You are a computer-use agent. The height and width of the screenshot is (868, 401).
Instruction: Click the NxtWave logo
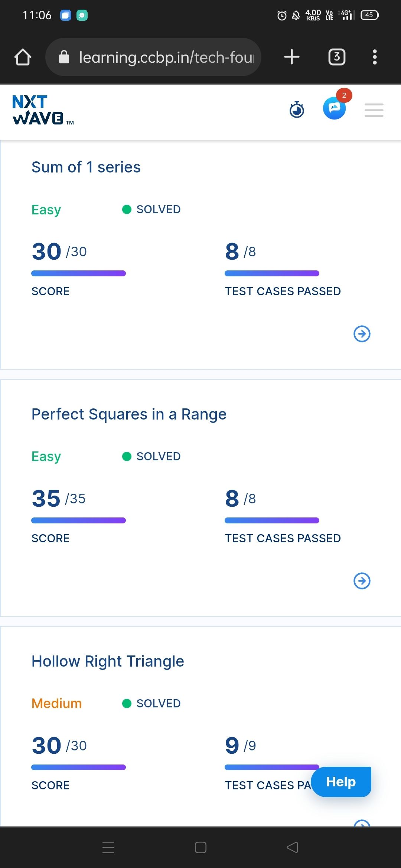coord(43,110)
